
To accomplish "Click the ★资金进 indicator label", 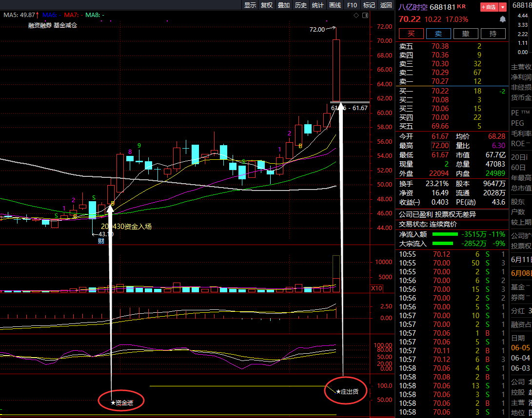I will (x=122, y=403).
